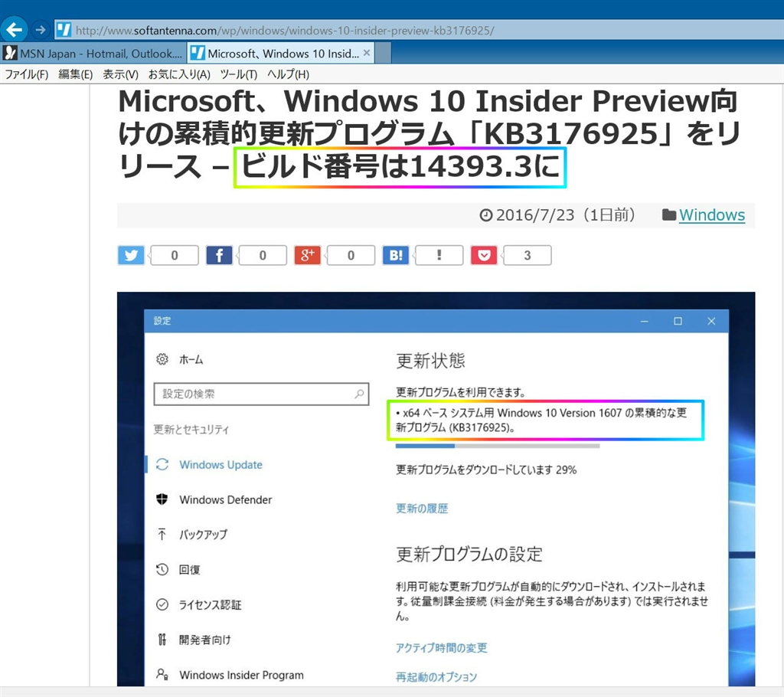Share article via Twitter bird icon
784x697 pixels.
point(131,255)
